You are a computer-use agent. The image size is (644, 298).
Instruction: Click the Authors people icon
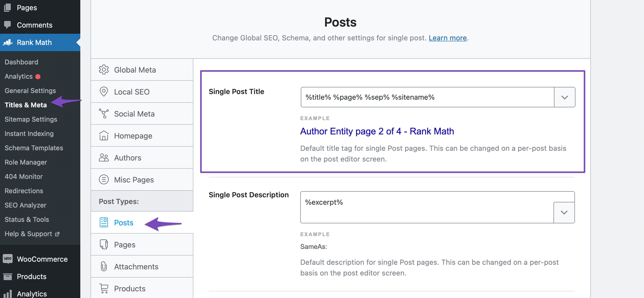pyautogui.click(x=104, y=158)
